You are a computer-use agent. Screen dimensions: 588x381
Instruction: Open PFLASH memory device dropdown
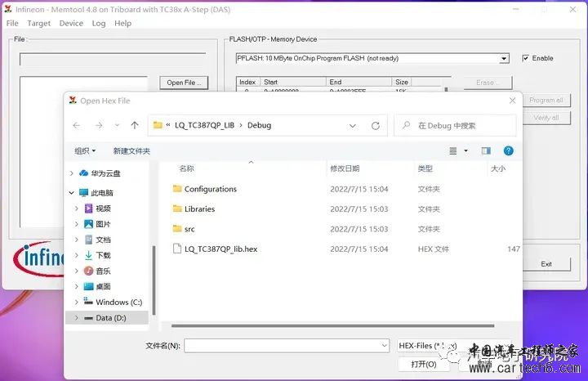coord(504,58)
